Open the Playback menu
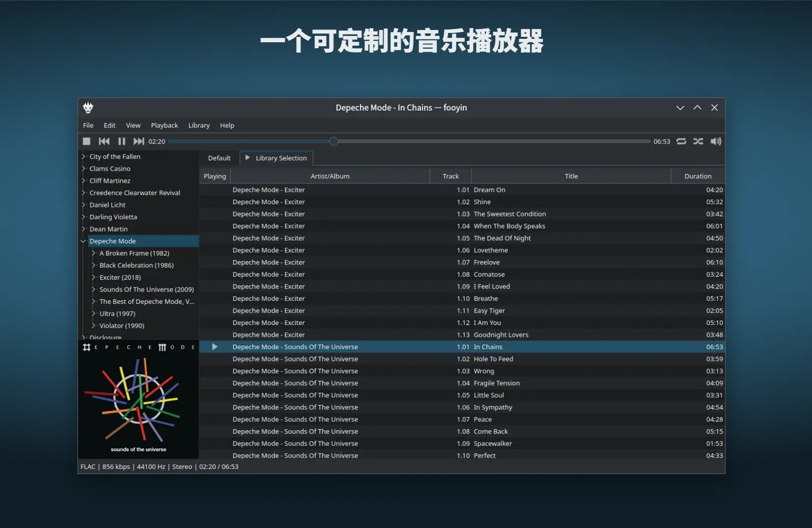 point(164,125)
